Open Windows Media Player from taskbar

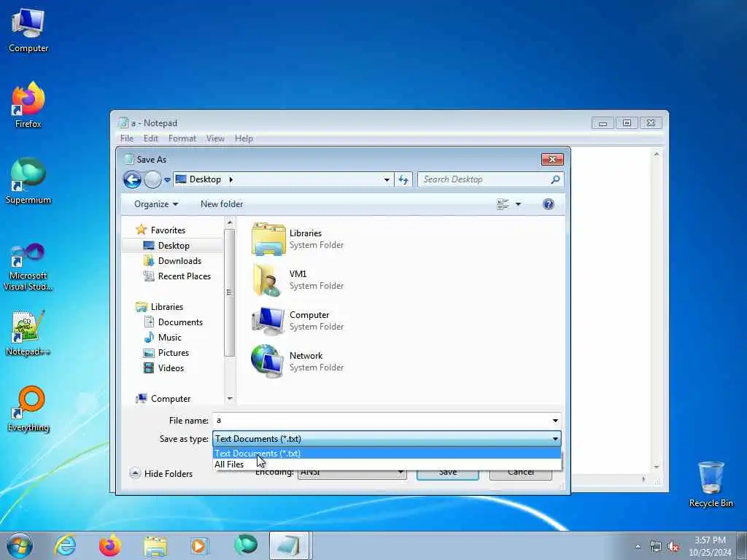click(x=200, y=545)
